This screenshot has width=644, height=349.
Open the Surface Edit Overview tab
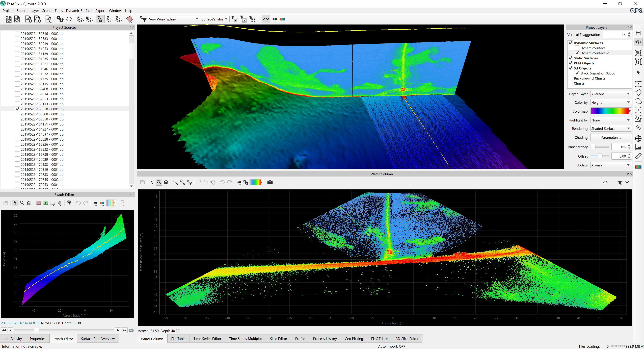(97, 338)
